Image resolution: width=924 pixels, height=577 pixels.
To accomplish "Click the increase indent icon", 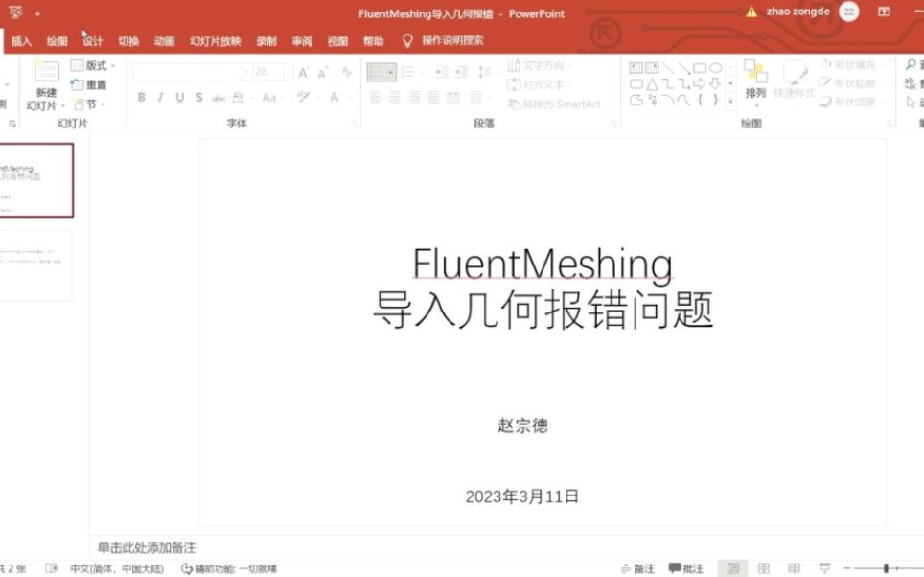I will pos(461,73).
